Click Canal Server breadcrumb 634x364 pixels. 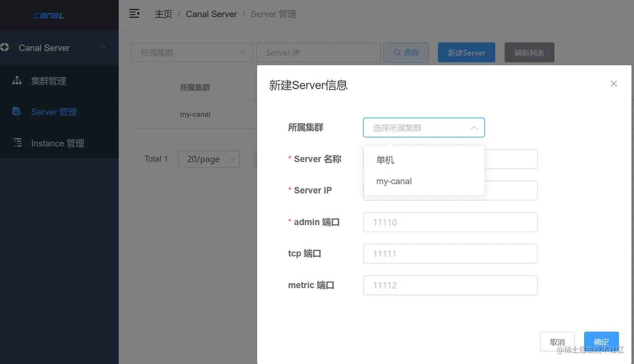click(211, 14)
